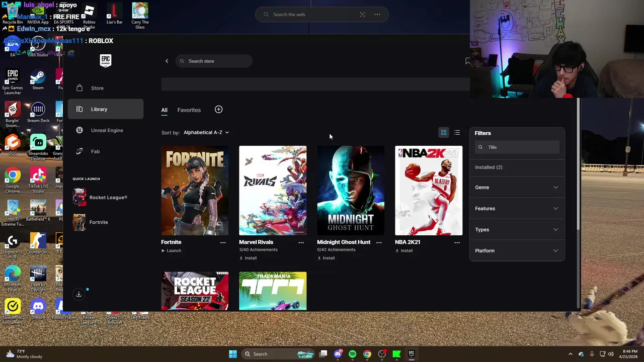Image resolution: width=644 pixels, height=362 pixels.
Task: Open the Marvel Rivals cover art
Action: click(x=273, y=191)
